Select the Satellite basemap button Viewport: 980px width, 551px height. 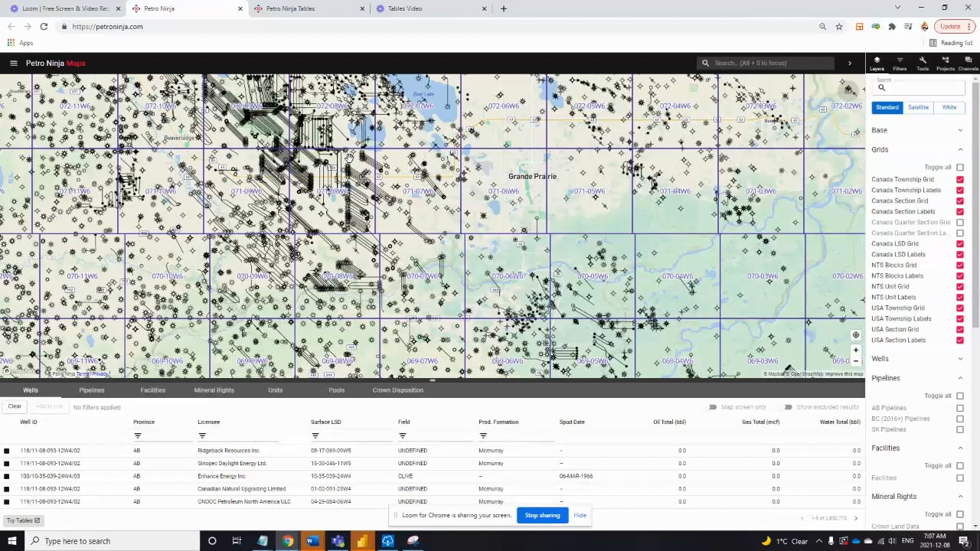coord(918,108)
